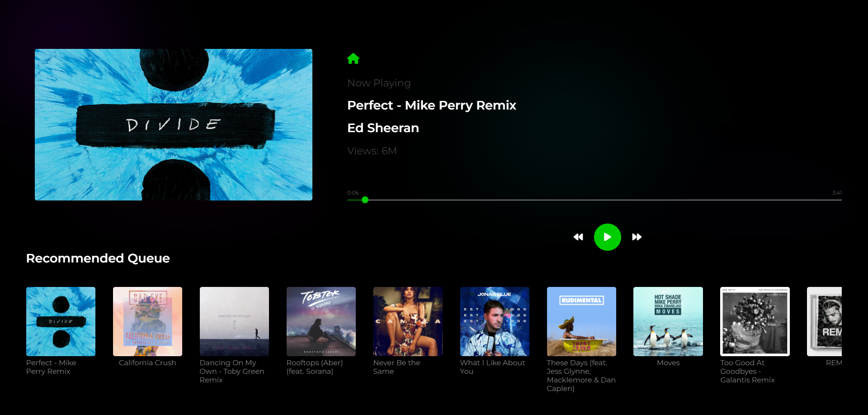Choose the Moves penguin album cover
The width and height of the screenshot is (868, 415).
click(668, 321)
